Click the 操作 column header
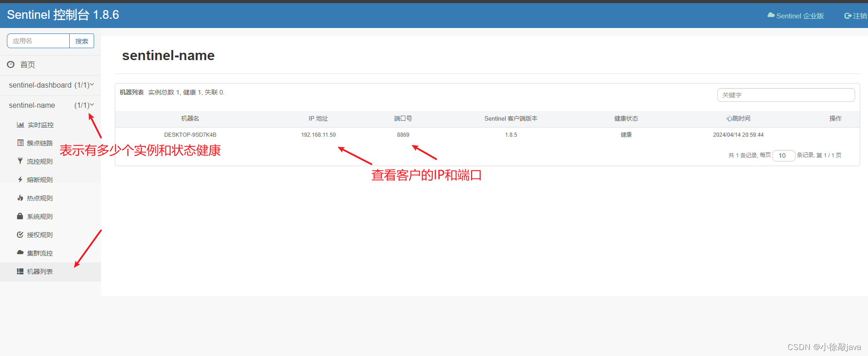This screenshot has height=356, width=868. point(835,118)
